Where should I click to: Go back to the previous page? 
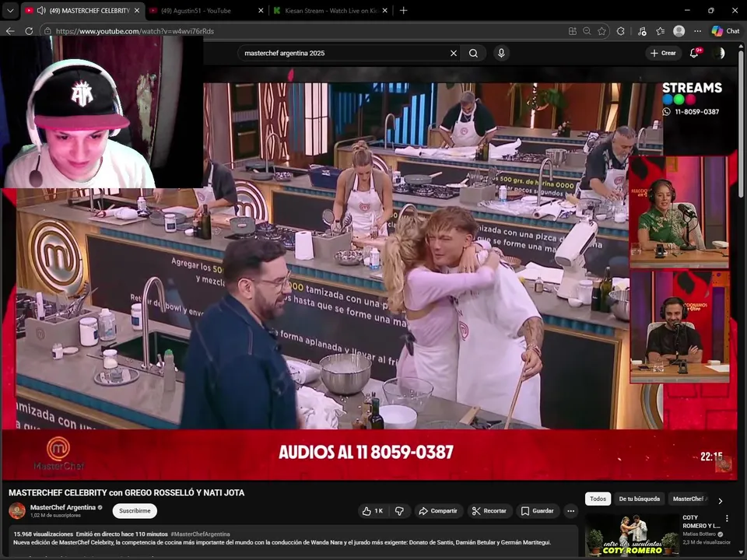[10, 31]
